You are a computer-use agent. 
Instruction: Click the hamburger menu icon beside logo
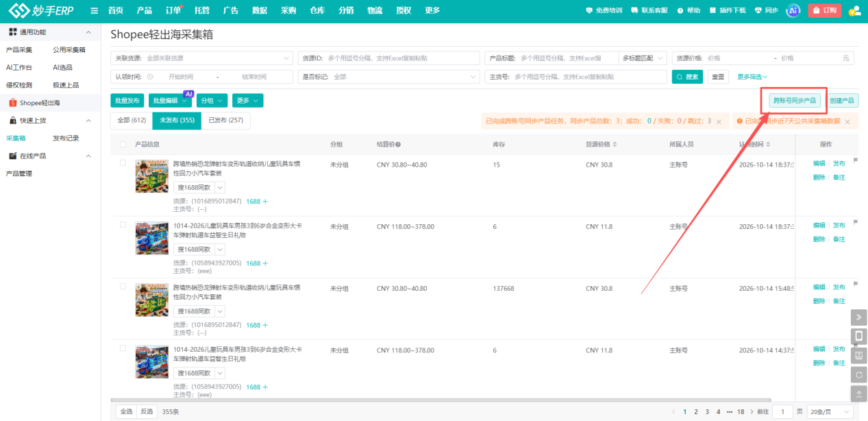pyautogui.click(x=94, y=10)
